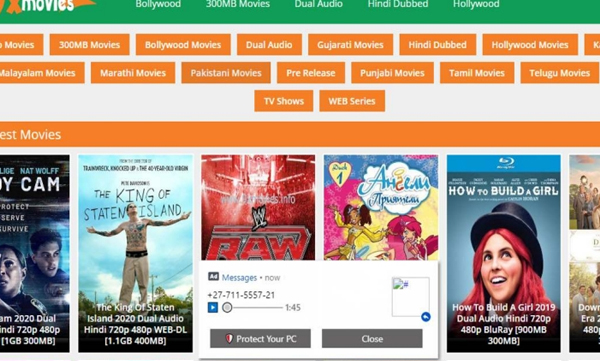Open the Telugu Movies category
Viewport: 600px width, 361px height.
tap(559, 73)
